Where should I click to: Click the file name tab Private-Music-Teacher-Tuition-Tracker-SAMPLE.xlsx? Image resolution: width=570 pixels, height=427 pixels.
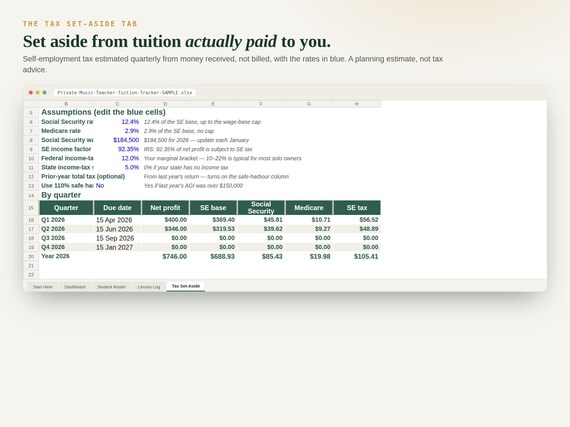[125, 93]
